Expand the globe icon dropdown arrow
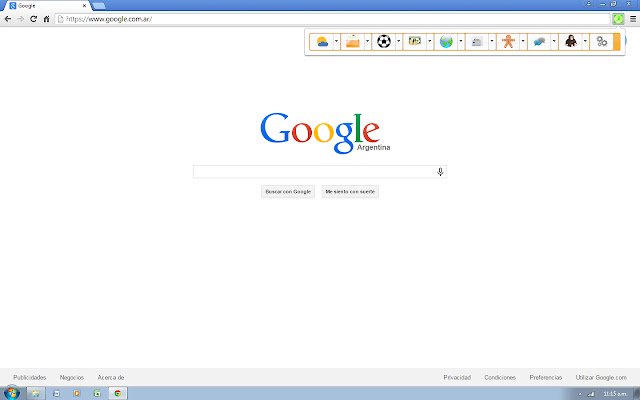The height and width of the screenshot is (400, 640). (461, 41)
